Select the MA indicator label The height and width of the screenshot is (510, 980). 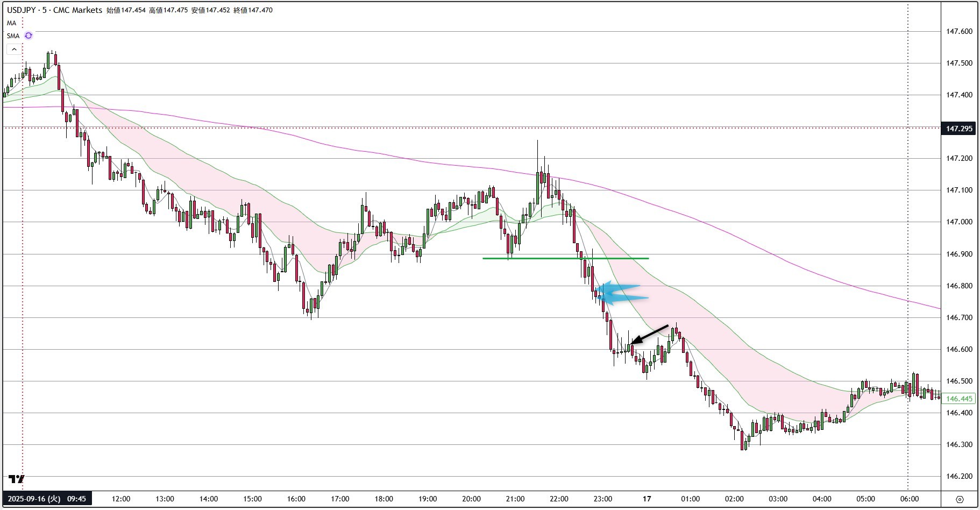[x=11, y=23]
